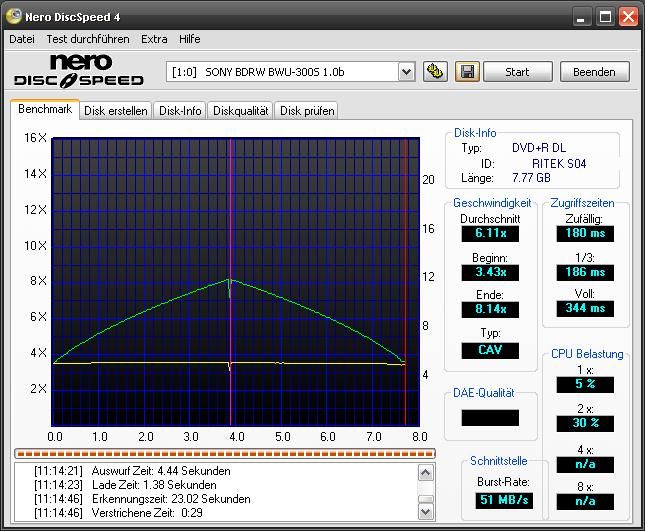Open the Datei menu
The width and height of the screenshot is (645, 531).
click(x=21, y=39)
